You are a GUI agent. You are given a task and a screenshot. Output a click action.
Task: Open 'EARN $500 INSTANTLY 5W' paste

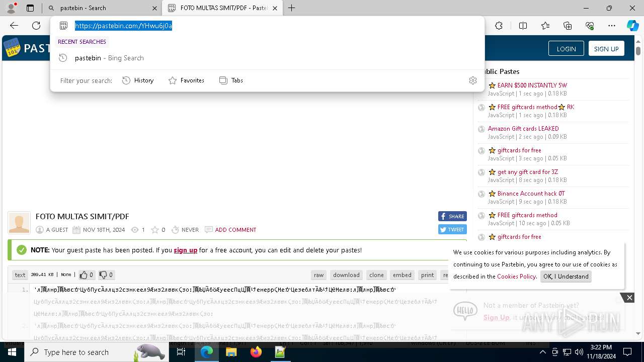pos(532,85)
